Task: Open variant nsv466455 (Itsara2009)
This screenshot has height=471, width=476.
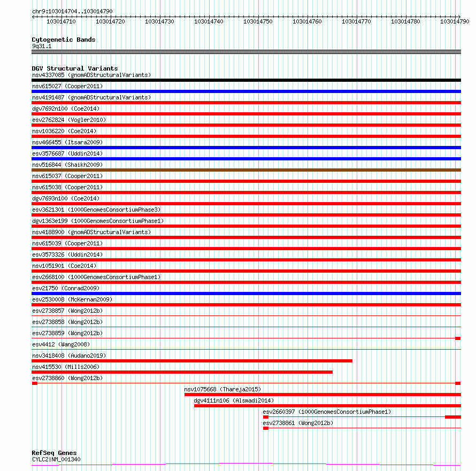Action: coord(67,142)
